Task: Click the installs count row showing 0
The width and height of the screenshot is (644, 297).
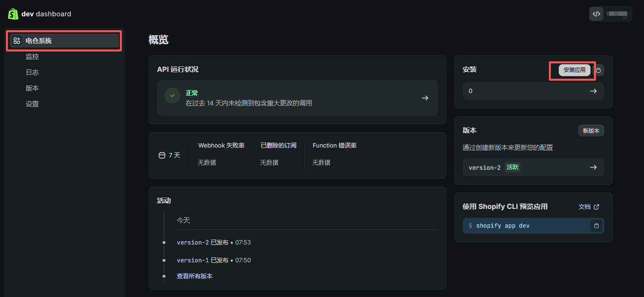Action: click(x=534, y=91)
